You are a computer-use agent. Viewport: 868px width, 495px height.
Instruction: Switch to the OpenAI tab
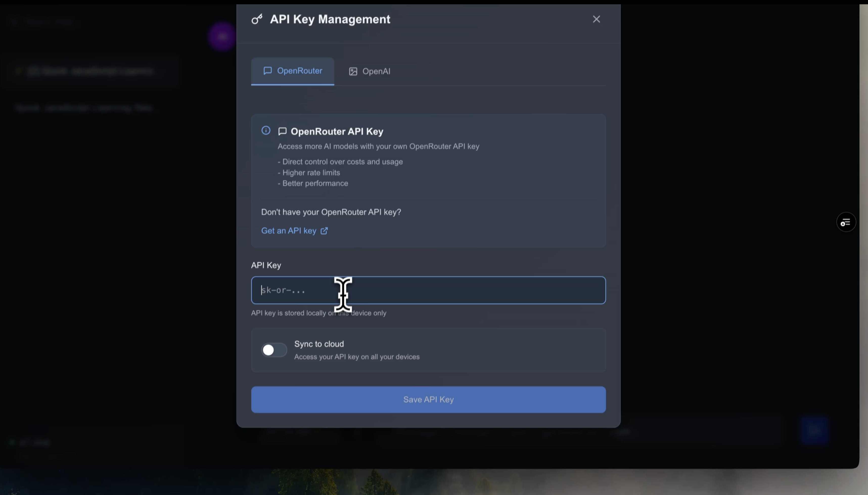click(x=370, y=71)
